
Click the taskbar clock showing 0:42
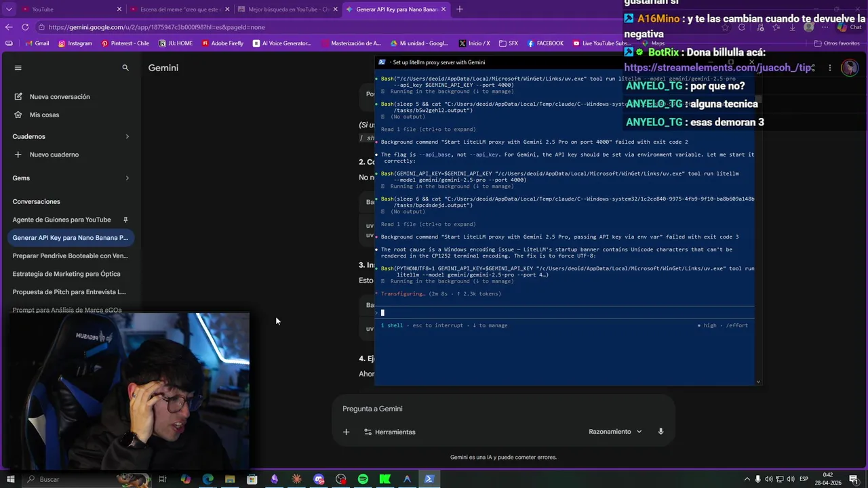pyautogui.click(x=828, y=479)
